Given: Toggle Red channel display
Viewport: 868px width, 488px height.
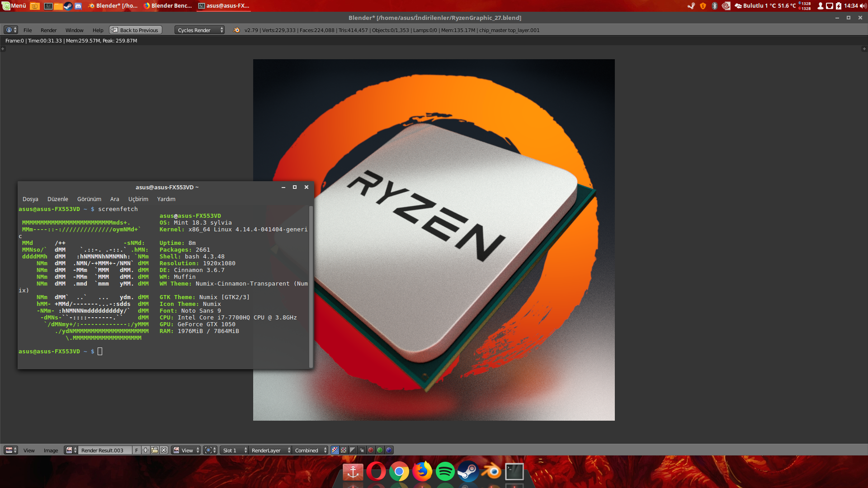Looking at the screenshot, I should [x=371, y=450].
